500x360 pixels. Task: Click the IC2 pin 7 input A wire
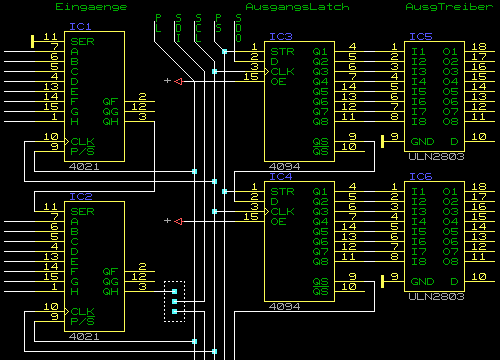pos(34,221)
